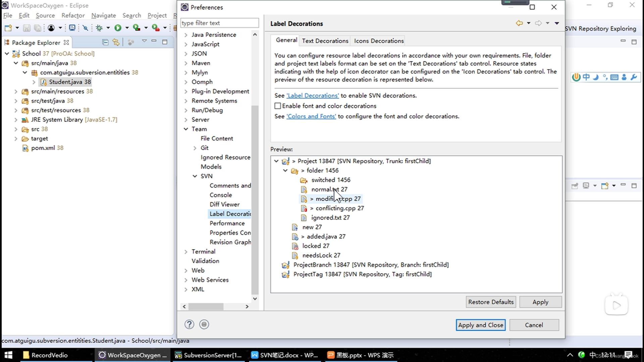
Task: Collapse the folder 1456 preview node
Action: click(x=285, y=170)
